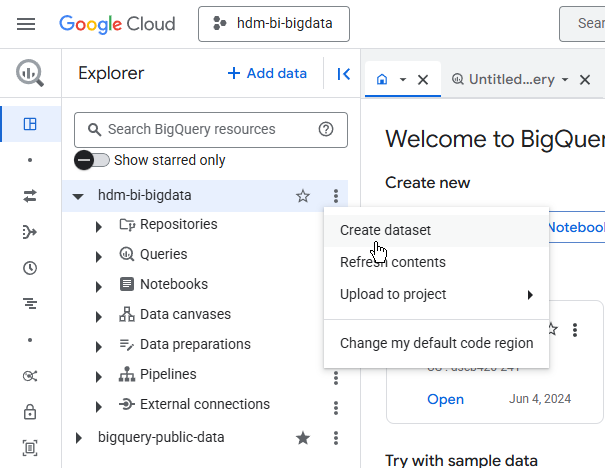Open the home tab dropdown arrow
This screenshot has height=468, width=605.
pyautogui.click(x=402, y=80)
